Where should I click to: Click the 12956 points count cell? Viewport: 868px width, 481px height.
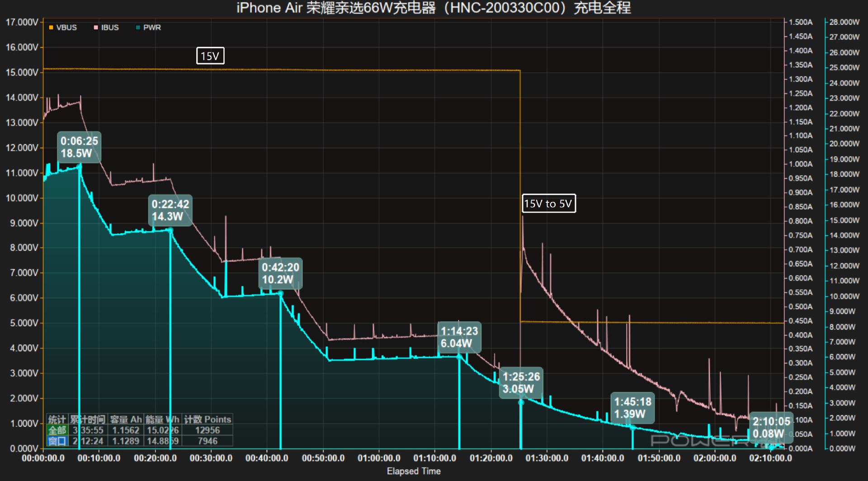coord(207,430)
